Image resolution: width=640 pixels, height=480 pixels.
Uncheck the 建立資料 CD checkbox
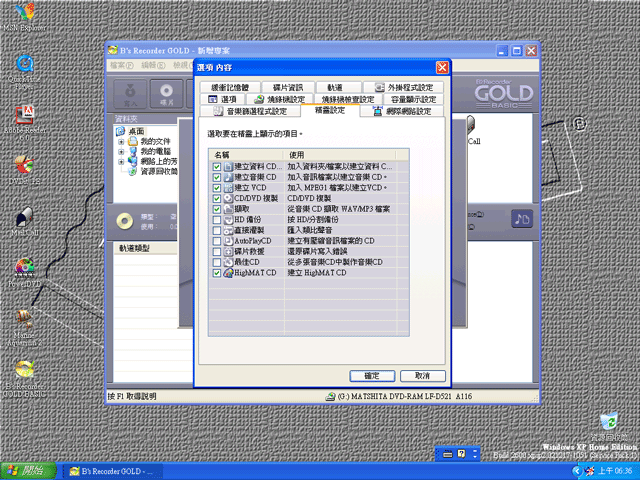(217, 167)
